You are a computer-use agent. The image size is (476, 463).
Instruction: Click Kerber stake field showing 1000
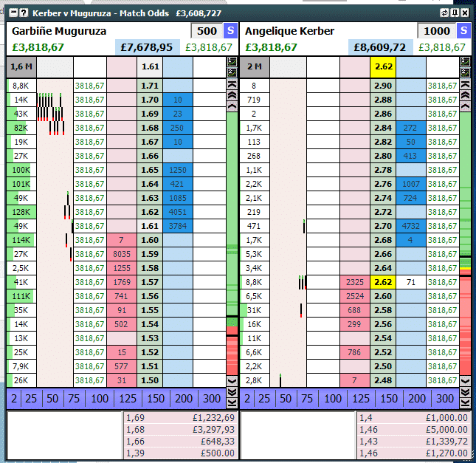click(x=437, y=31)
